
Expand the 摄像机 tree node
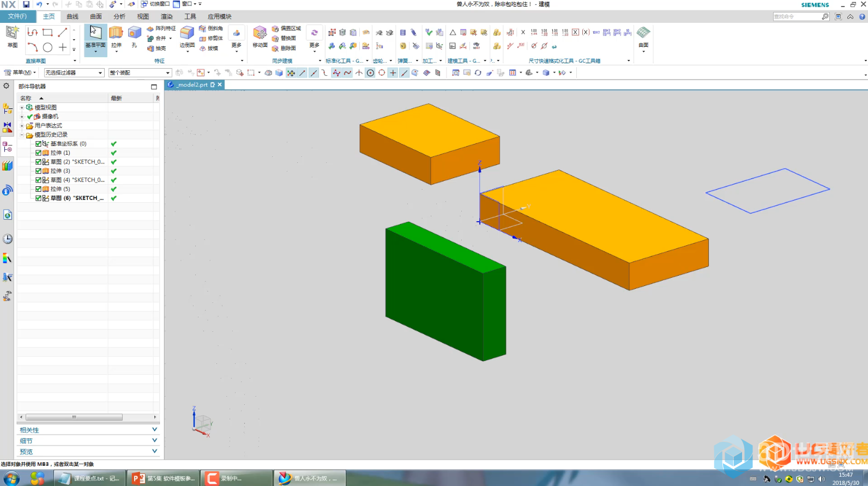pyautogui.click(x=22, y=117)
